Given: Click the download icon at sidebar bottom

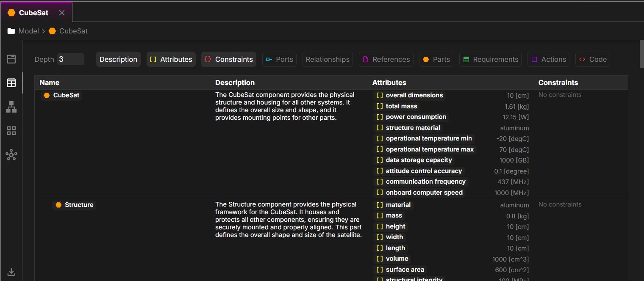Looking at the screenshot, I should click(11, 272).
